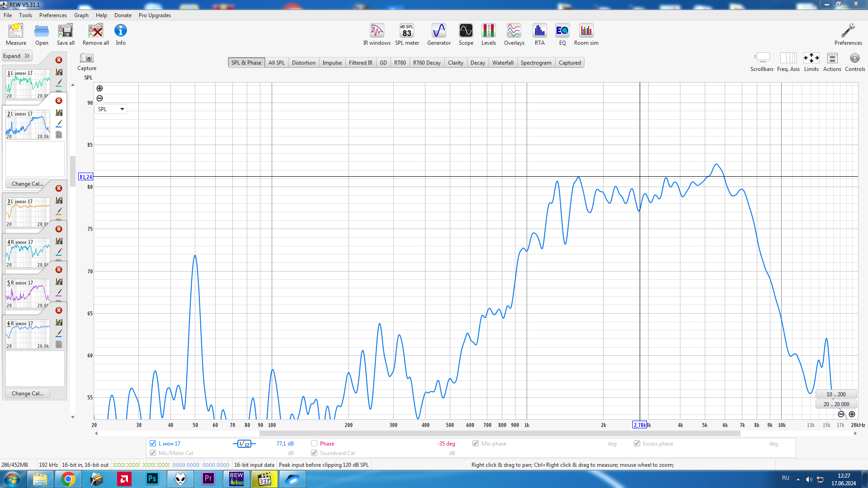The height and width of the screenshot is (488, 868).
Task: Open the SPL axis dropdown
Action: point(111,109)
